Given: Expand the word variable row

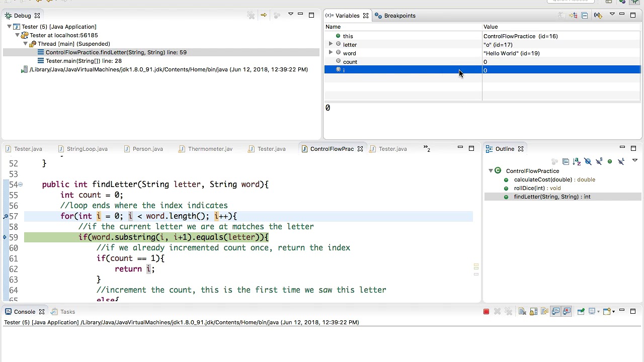Looking at the screenshot, I should 331,53.
